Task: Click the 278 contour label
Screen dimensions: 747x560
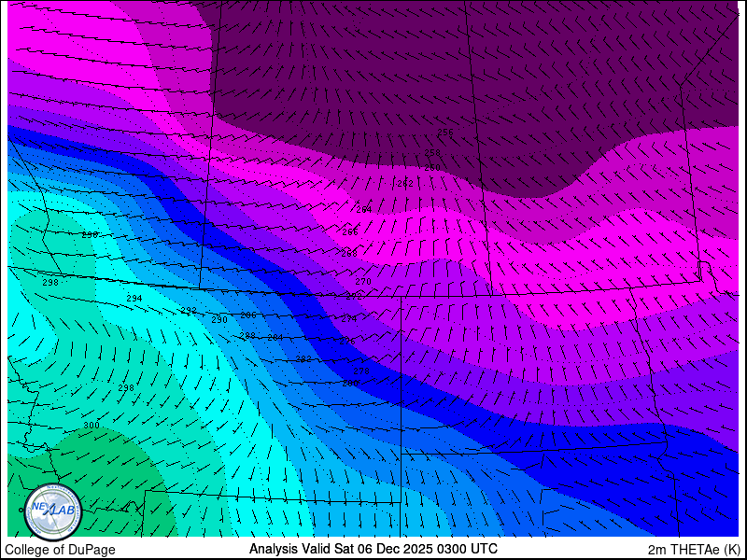Action: (361, 371)
